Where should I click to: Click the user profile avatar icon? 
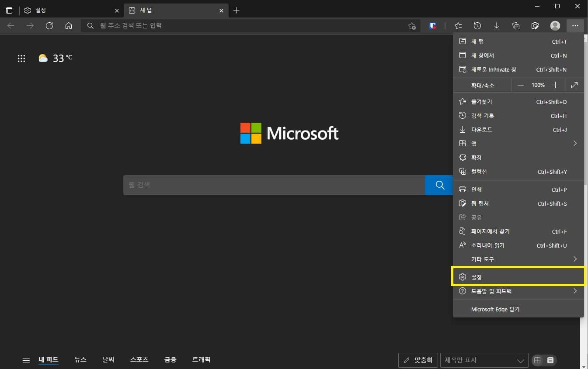(555, 26)
